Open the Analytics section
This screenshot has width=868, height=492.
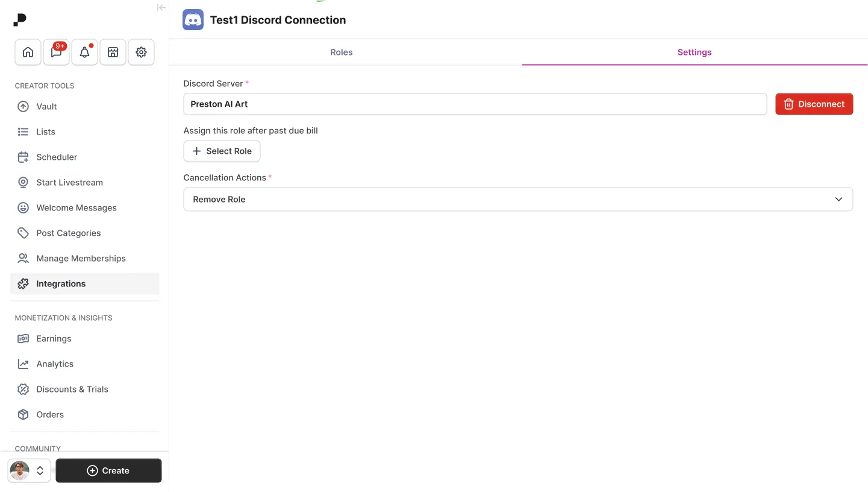[53, 364]
